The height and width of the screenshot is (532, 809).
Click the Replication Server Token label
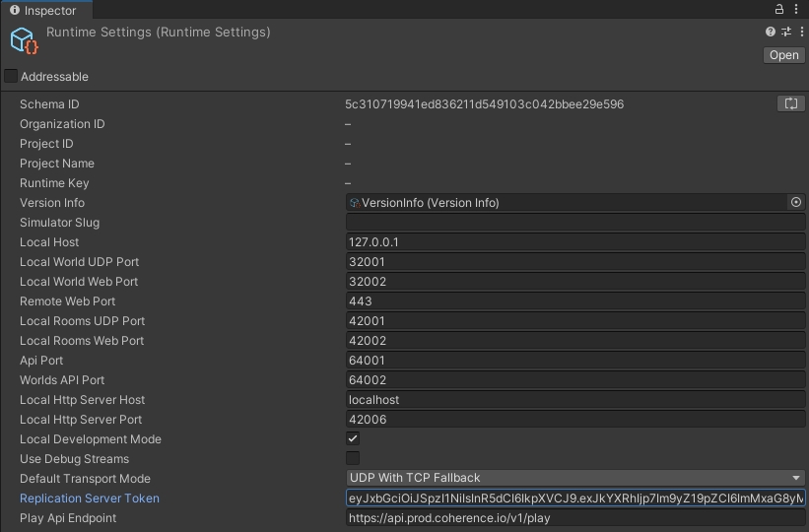pyautogui.click(x=90, y=499)
